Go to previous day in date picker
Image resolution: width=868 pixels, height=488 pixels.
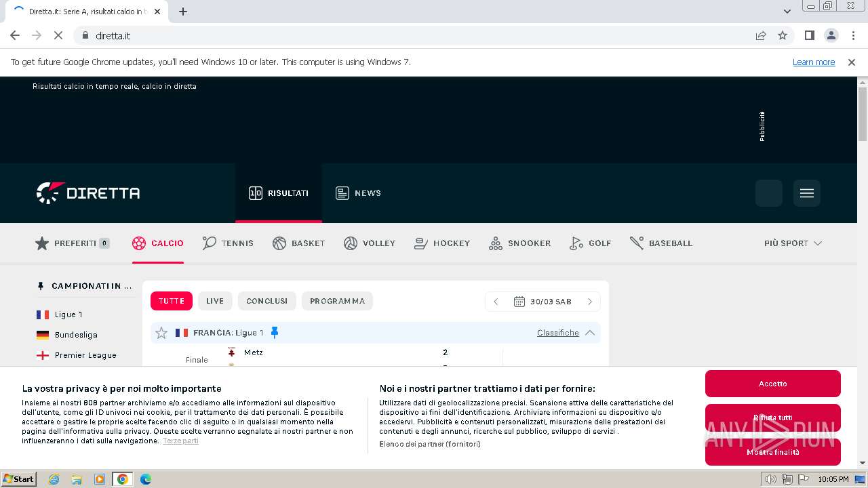[496, 302]
